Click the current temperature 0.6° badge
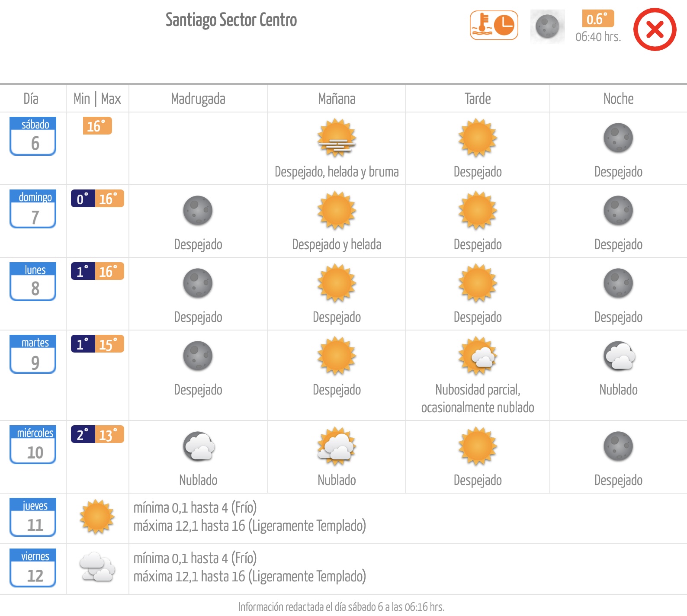Viewport: 687px width, 616px height. (x=598, y=19)
